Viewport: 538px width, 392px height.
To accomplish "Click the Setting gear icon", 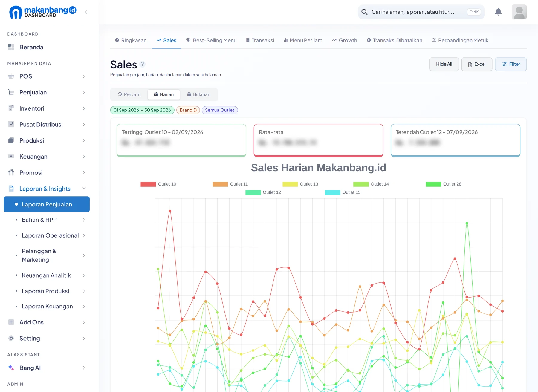I will [x=11, y=338].
